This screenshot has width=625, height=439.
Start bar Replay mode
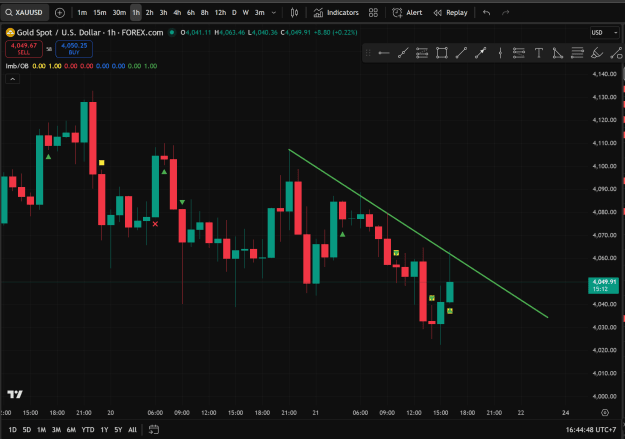coord(450,13)
